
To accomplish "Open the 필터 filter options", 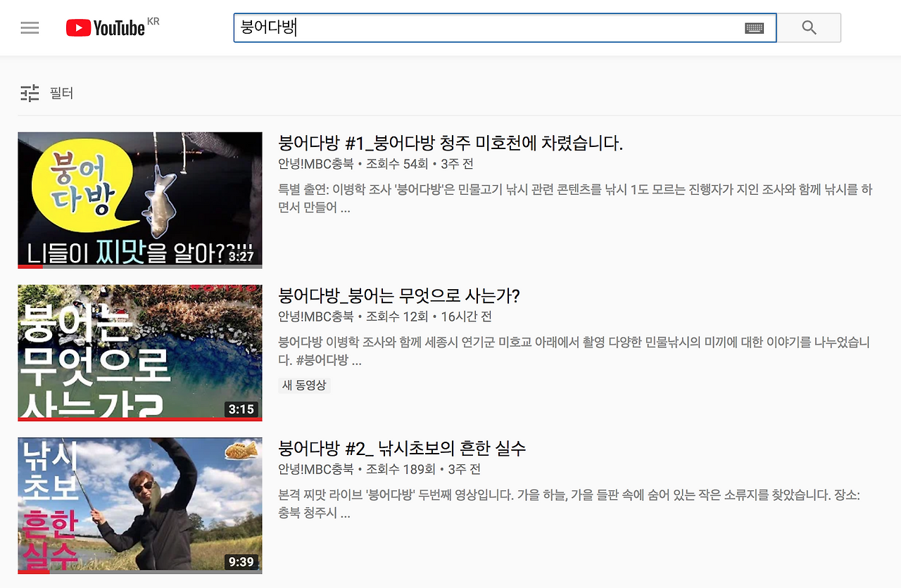I will point(62,93).
